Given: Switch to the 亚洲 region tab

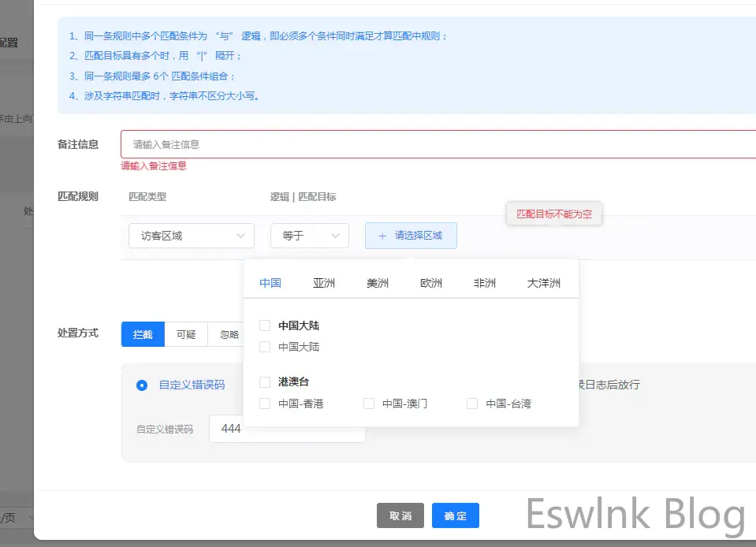Looking at the screenshot, I should click(x=324, y=284).
